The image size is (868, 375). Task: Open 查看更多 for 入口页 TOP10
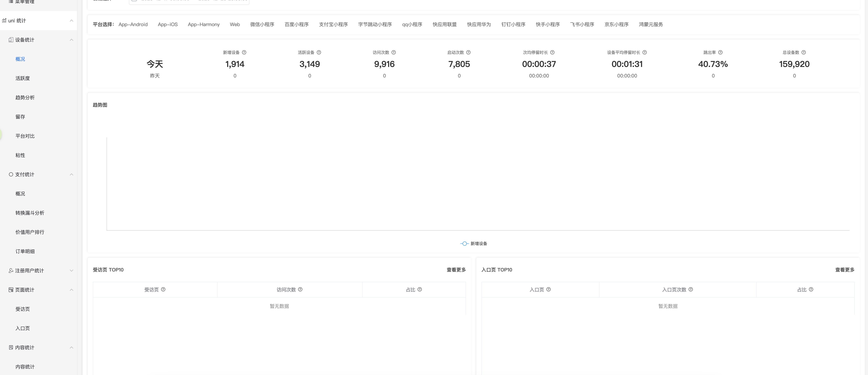coord(845,270)
